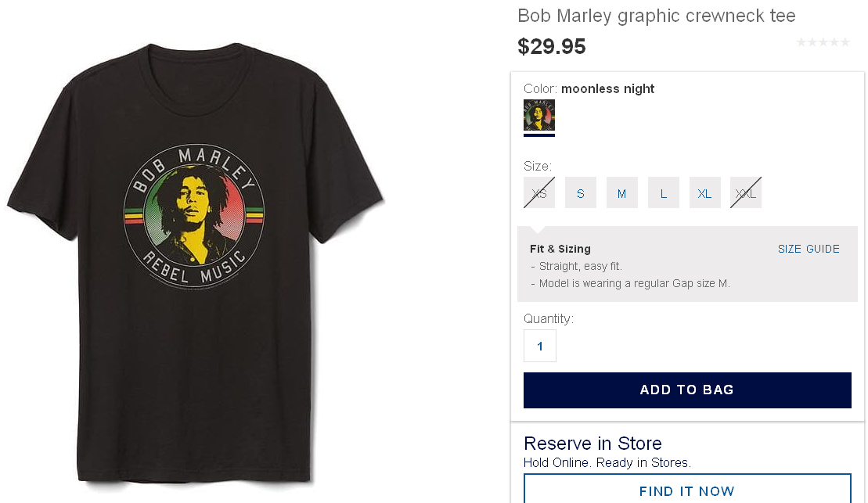Open the black t-shirt product image
The width and height of the screenshot is (868, 503).
196,262
